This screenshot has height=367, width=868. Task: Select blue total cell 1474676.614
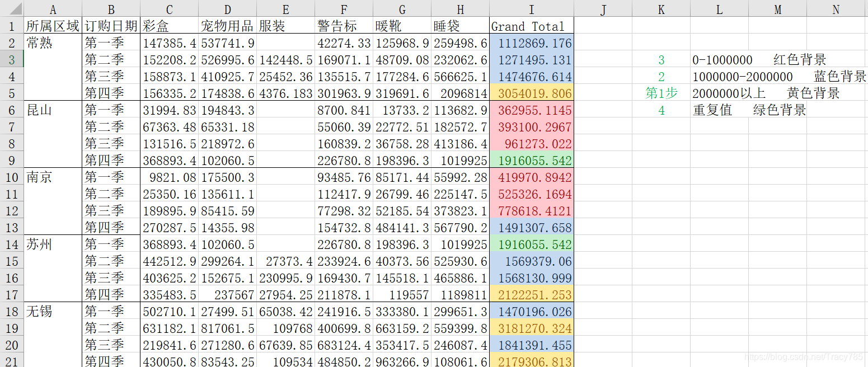pos(532,77)
